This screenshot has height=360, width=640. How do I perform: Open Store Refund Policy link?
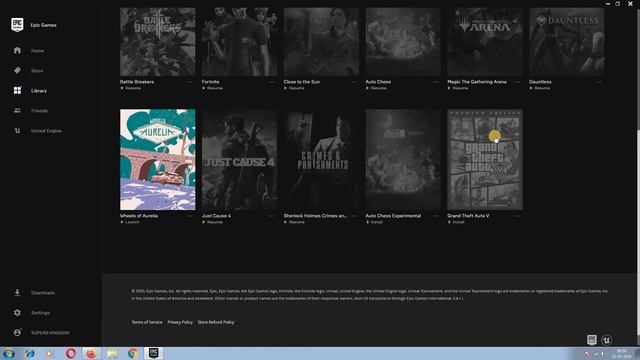pyautogui.click(x=216, y=322)
